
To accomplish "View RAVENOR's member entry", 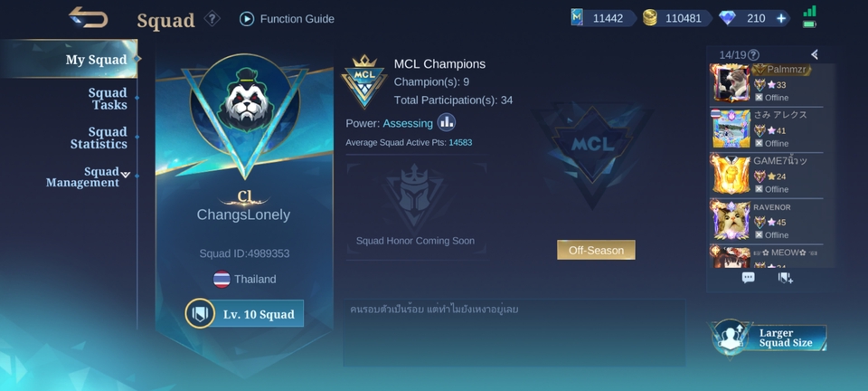I will click(x=766, y=221).
